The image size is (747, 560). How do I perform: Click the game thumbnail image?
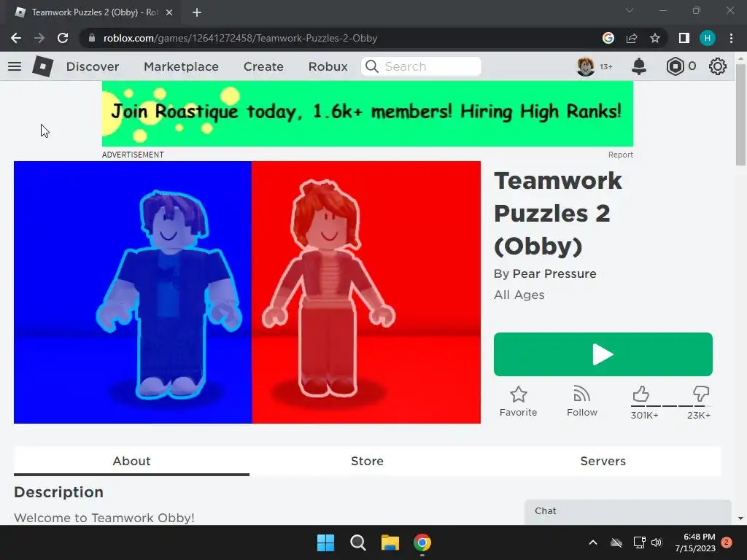pos(247,292)
